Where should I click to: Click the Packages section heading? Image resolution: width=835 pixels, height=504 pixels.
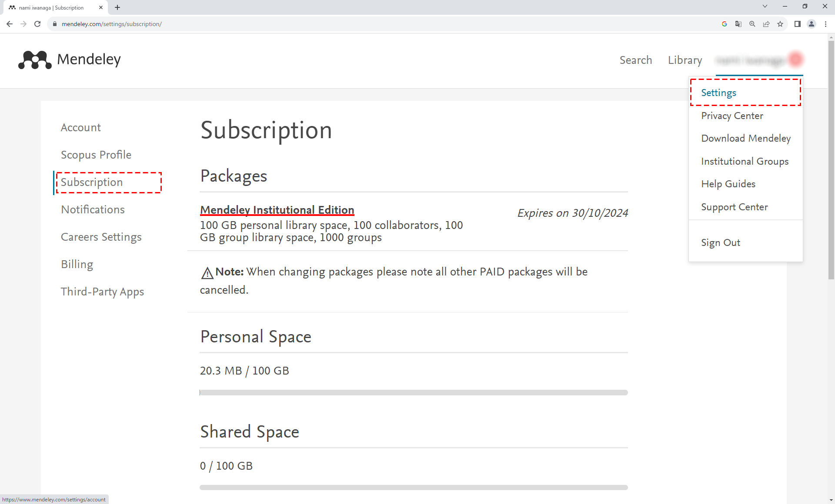(x=234, y=176)
